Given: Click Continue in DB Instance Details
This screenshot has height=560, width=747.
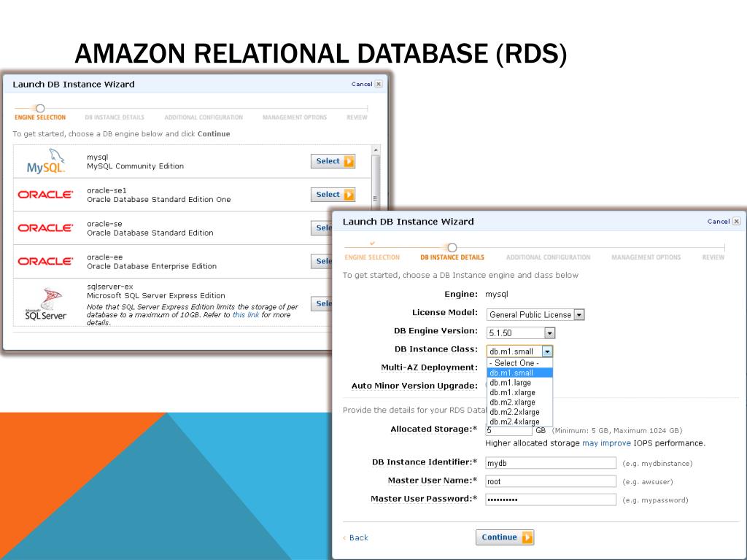Looking at the screenshot, I should (x=505, y=537).
